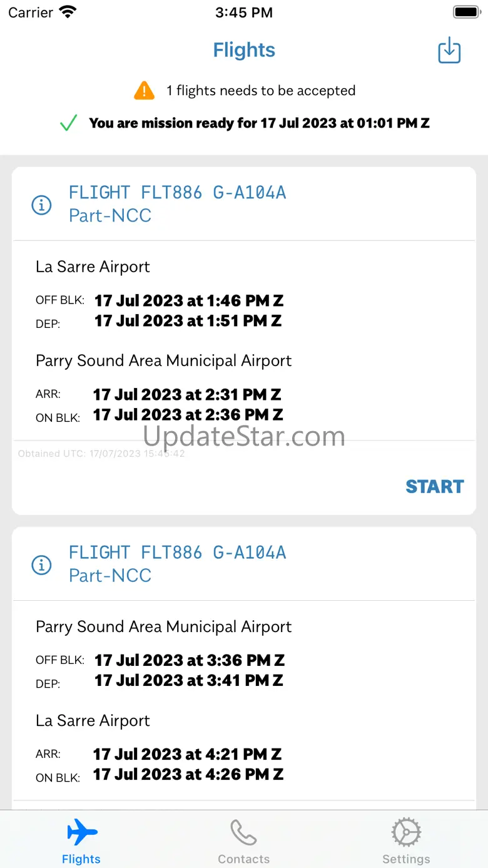Image resolution: width=488 pixels, height=868 pixels.
Task: Tap the green mission-ready checkmark
Action: tap(68, 123)
